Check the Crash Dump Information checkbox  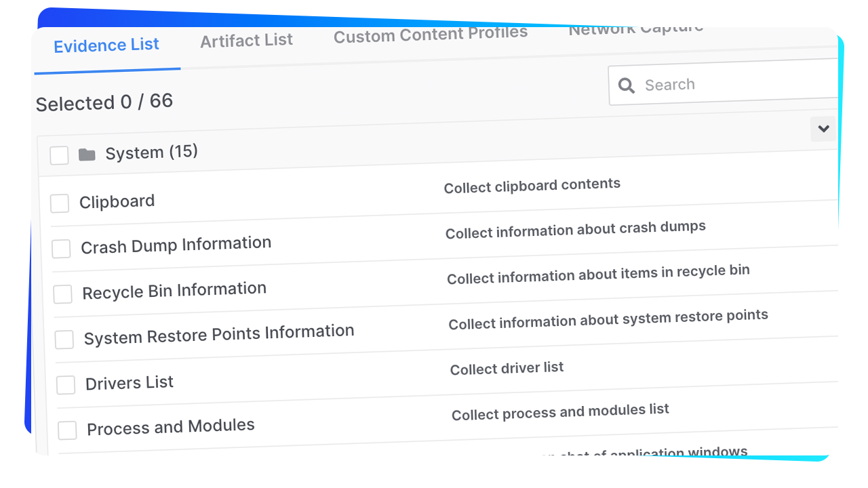pos(61,249)
